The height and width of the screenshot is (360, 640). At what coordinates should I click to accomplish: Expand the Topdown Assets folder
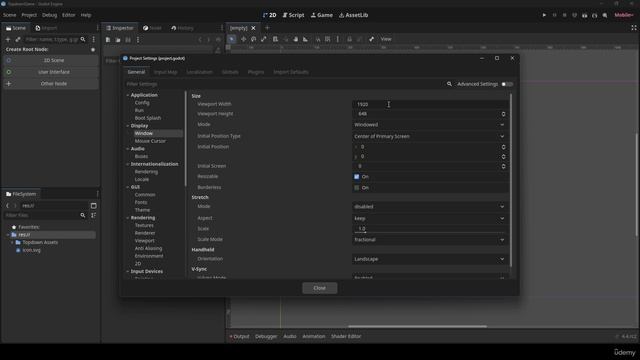tap(12, 242)
